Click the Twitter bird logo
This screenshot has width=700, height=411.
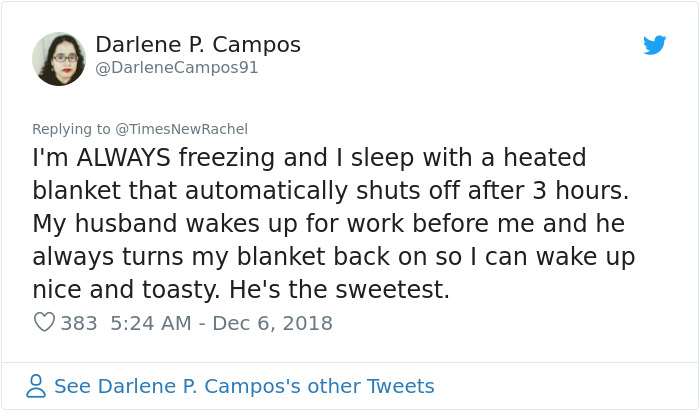coord(655,45)
